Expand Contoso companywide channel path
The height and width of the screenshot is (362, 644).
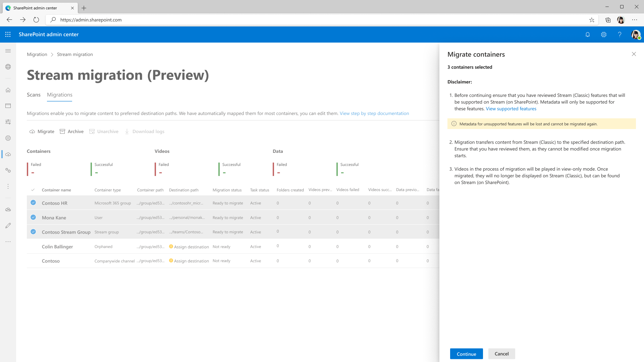pyautogui.click(x=151, y=261)
